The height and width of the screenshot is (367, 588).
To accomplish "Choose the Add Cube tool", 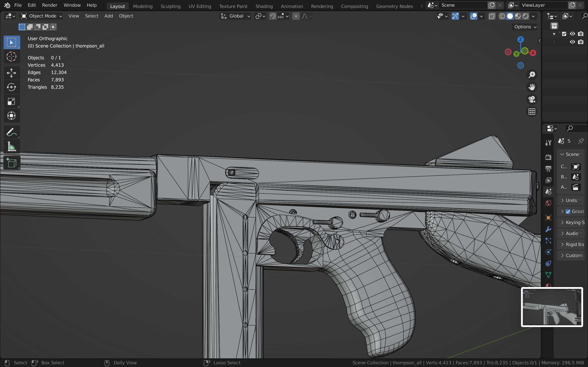I will [11, 163].
